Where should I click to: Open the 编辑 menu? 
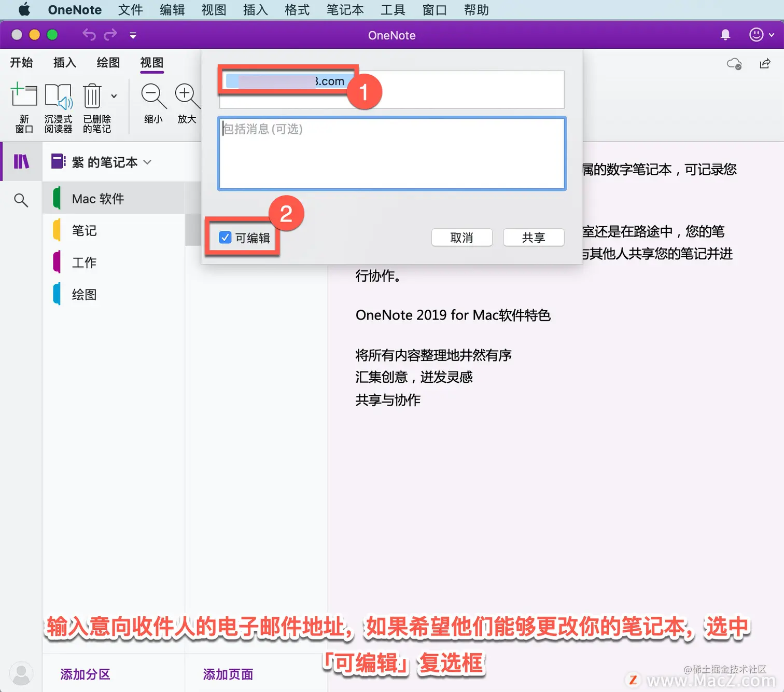(172, 10)
